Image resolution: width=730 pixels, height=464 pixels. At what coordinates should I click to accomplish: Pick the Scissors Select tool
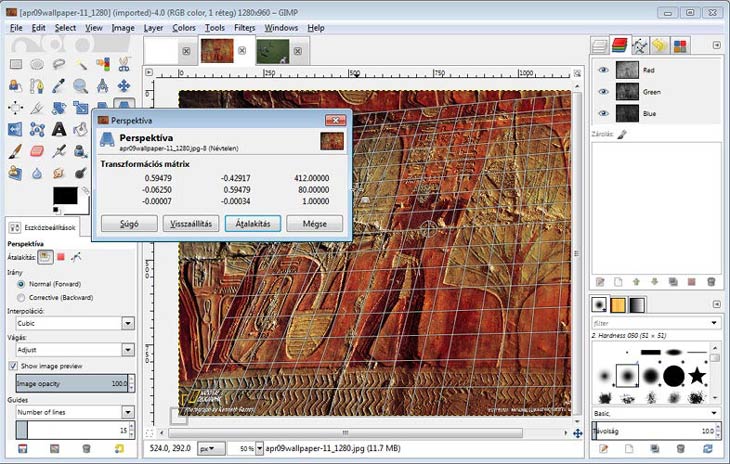pyautogui.click(x=124, y=63)
